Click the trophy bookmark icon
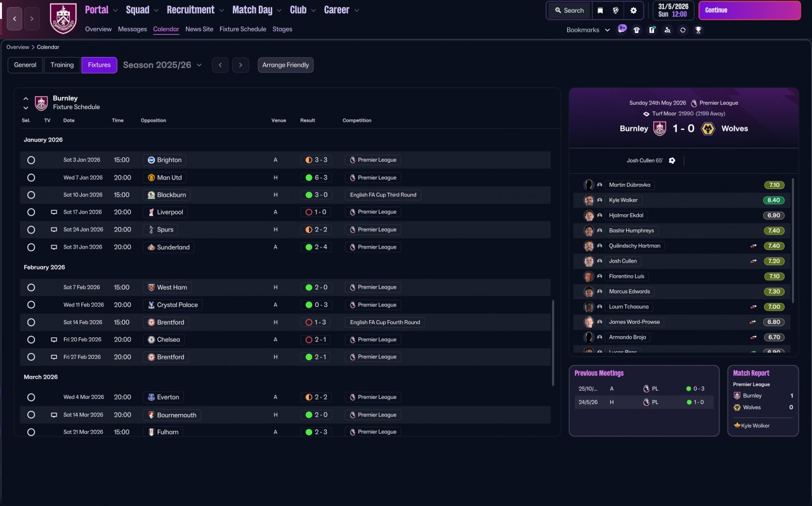This screenshot has width=812, height=506. pos(698,30)
